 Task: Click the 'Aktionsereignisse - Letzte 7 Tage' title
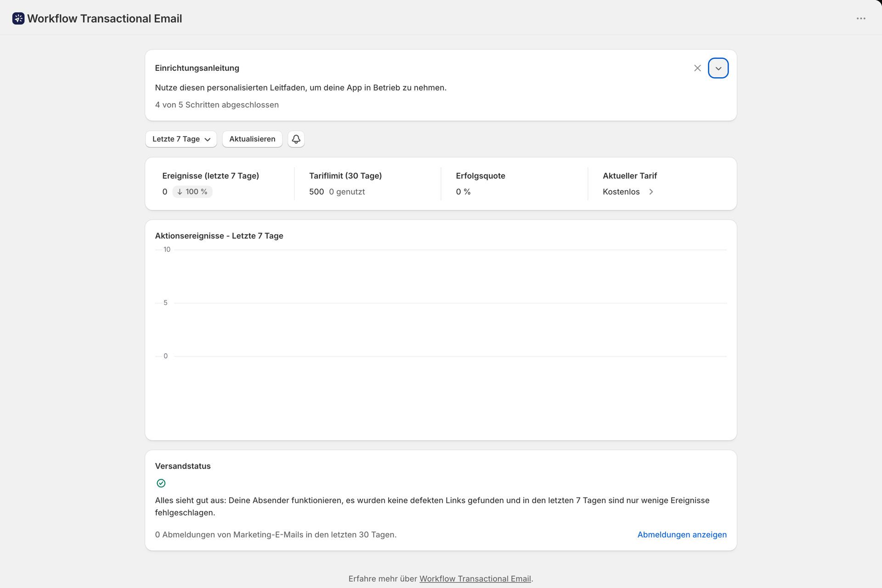219,236
